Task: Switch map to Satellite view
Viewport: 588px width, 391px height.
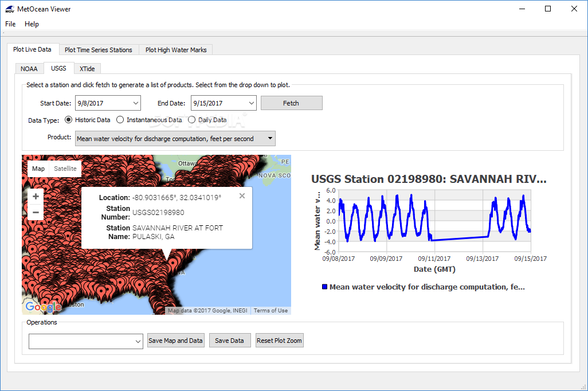Action: [x=65, y=169]
